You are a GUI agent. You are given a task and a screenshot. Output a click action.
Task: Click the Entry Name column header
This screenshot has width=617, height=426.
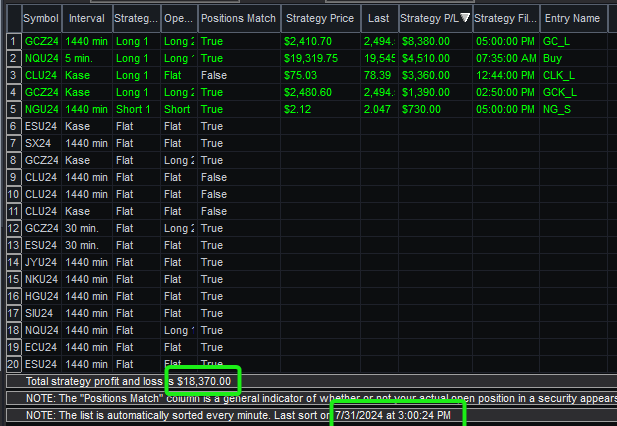pyautogui.click(x=573, y=18)
